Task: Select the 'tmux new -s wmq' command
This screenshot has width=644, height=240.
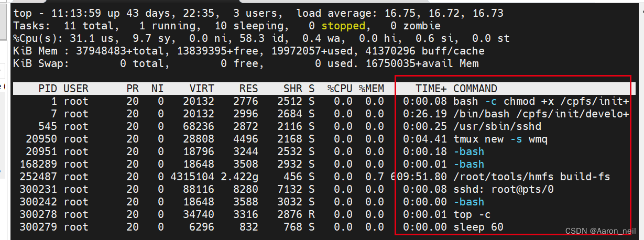Action: pos(500,139)
